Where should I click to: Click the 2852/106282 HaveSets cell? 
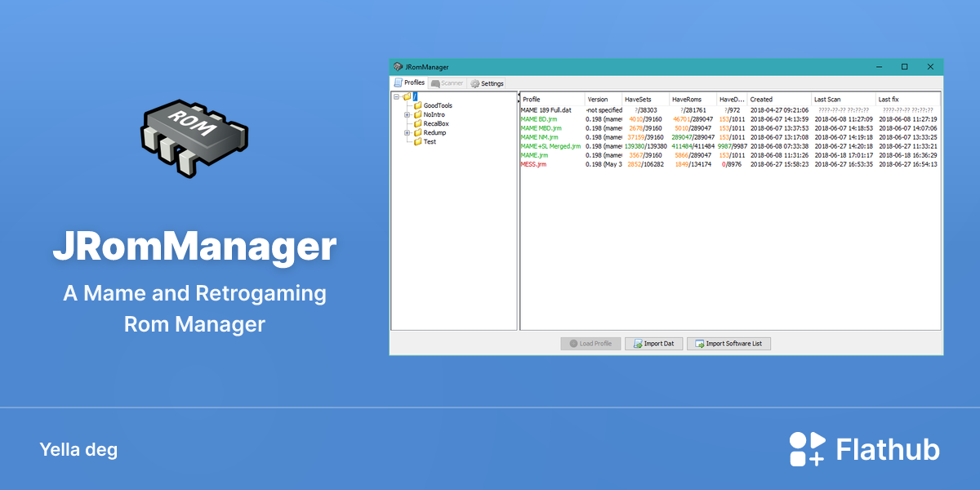(x=646, y=164)
